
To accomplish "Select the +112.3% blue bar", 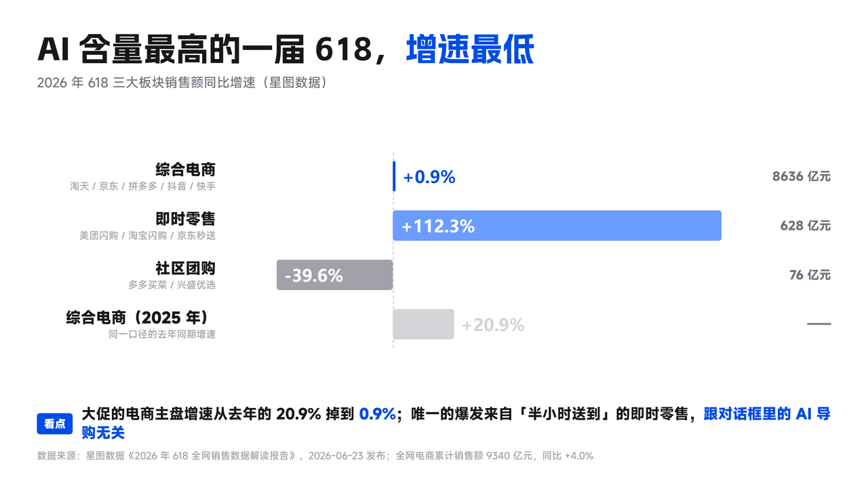I will 557,226.
